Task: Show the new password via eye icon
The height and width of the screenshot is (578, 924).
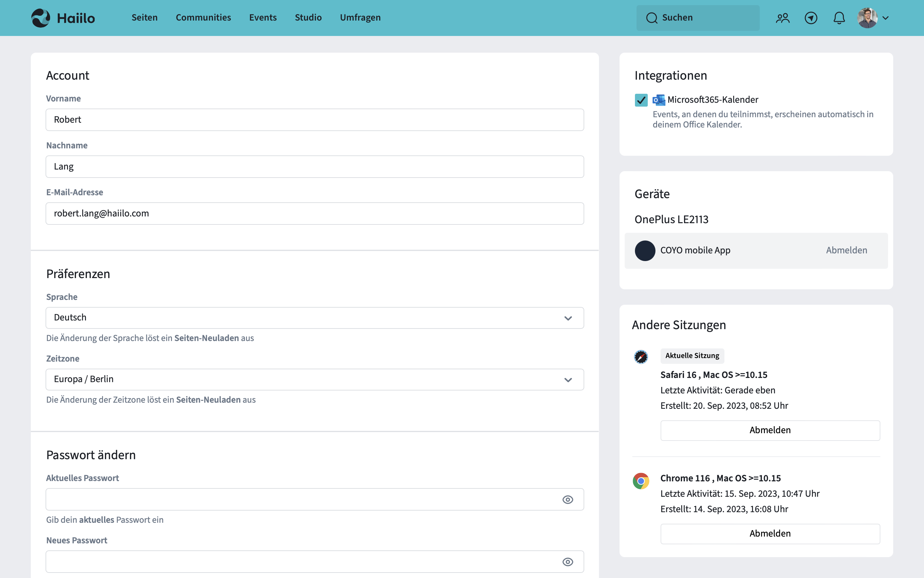Action: 568,562
